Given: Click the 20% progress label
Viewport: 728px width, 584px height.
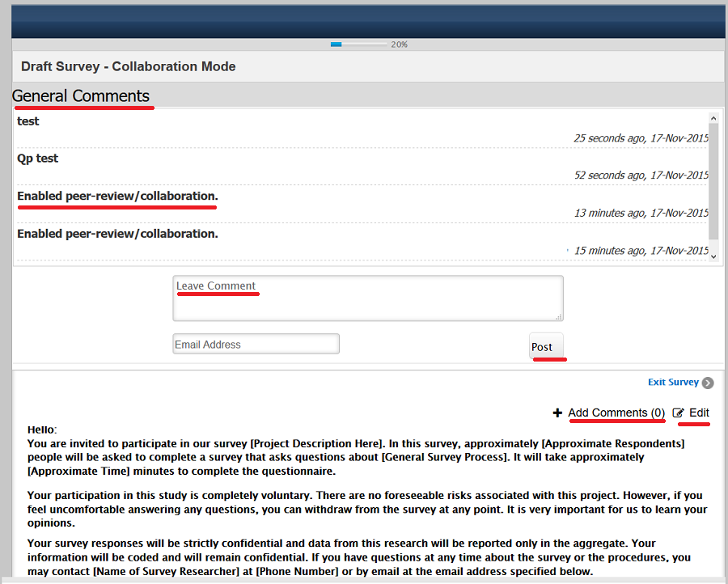Looking at the screenshot, I should click(x=399, y=44).
